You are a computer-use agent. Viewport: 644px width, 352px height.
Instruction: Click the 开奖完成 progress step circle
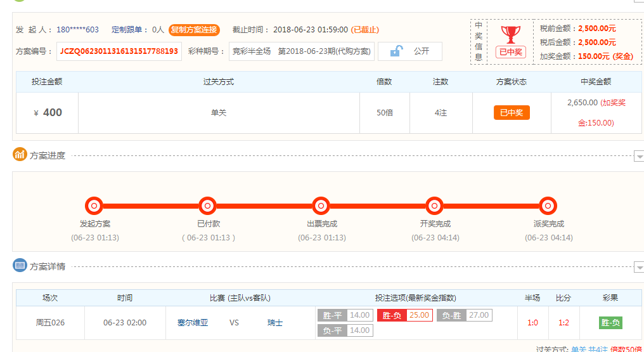tap(434, 205)
